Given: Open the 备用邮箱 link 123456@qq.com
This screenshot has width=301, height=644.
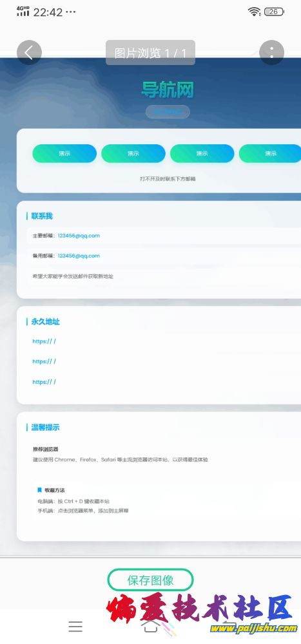Looking at the screenshot, I should (79, 256).
